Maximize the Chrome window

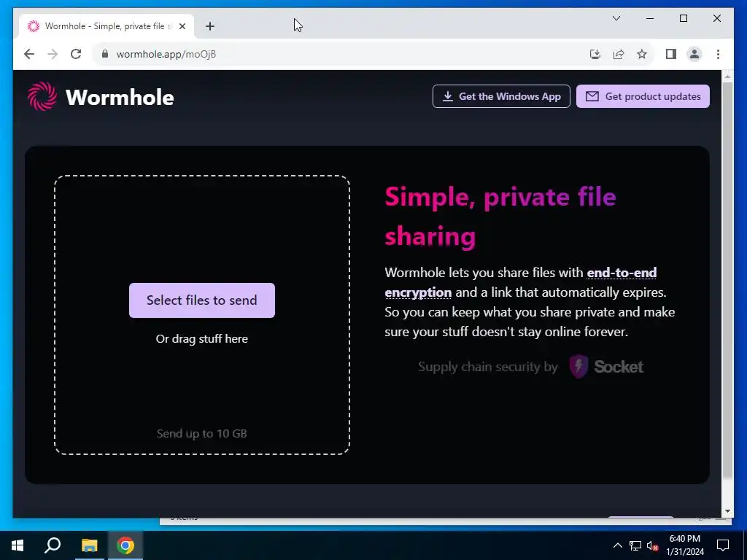tap(683, 18)
